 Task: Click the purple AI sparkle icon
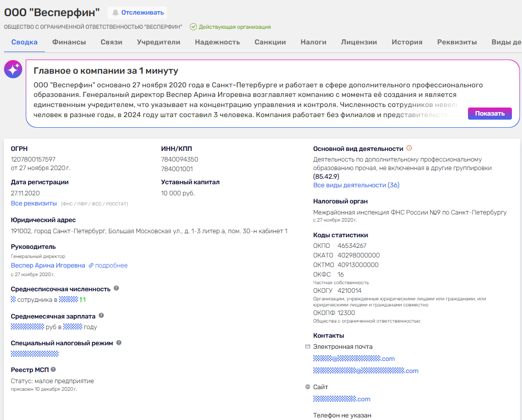[x=13, y=69]
